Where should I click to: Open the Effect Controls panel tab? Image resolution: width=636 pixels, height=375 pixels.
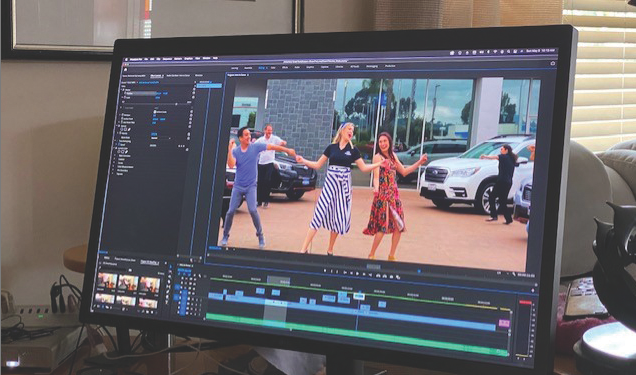(156, 76)
